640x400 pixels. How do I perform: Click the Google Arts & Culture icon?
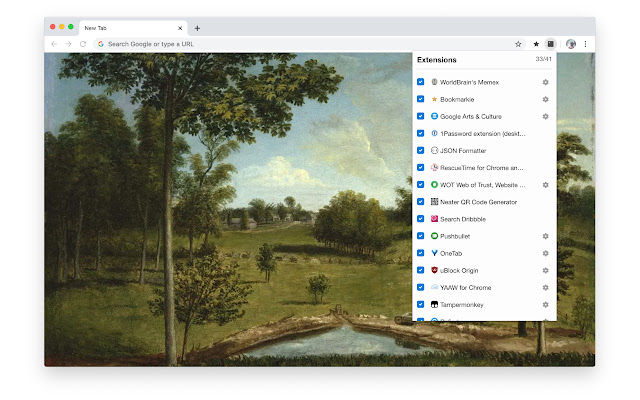coord(434,116)
